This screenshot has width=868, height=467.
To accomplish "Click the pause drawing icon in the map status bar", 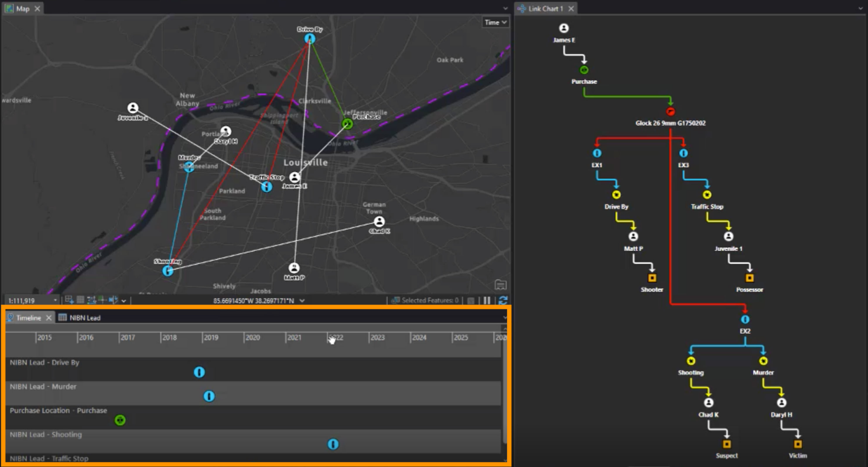I will point(487,301).
